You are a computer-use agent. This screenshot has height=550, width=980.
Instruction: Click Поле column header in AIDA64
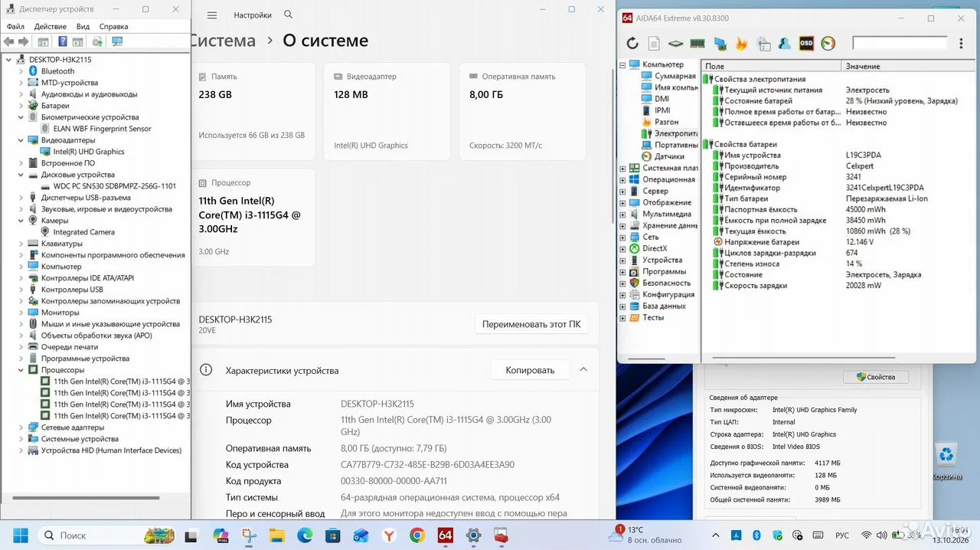771,66
